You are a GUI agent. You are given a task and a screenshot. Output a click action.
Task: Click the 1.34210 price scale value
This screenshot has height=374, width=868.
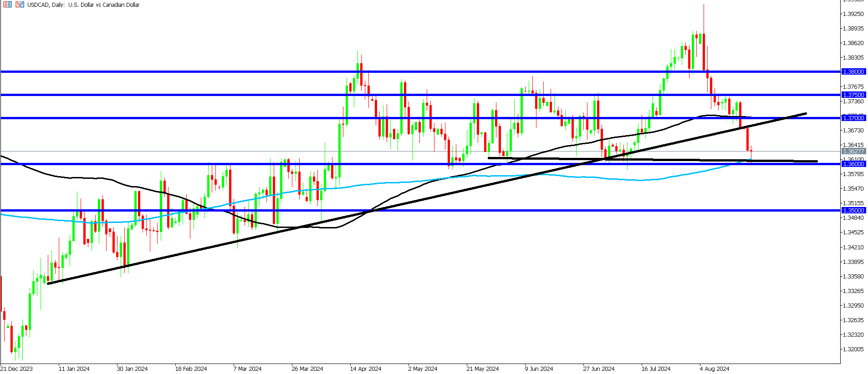(x=853, y=248)
